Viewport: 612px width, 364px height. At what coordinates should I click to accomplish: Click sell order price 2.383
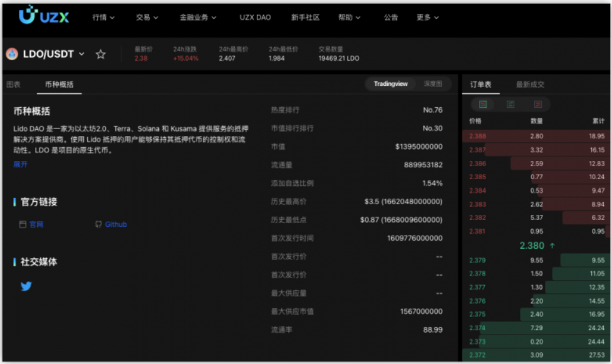click(477, 204)
